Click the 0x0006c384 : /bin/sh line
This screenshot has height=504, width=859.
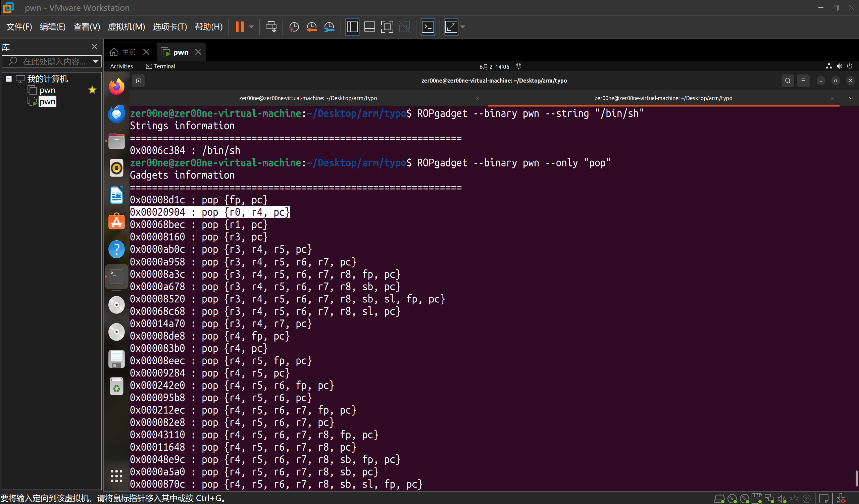tap(185, 150)
